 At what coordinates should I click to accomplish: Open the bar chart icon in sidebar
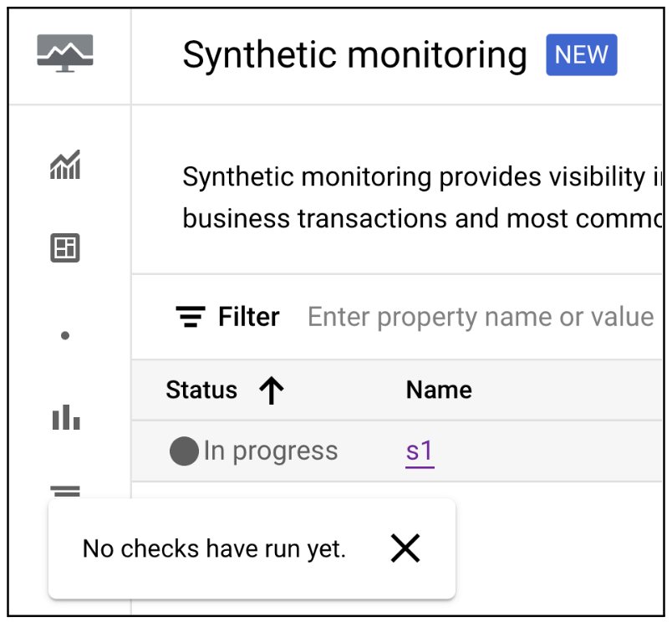pyautogui.click(x=65, y=417)
